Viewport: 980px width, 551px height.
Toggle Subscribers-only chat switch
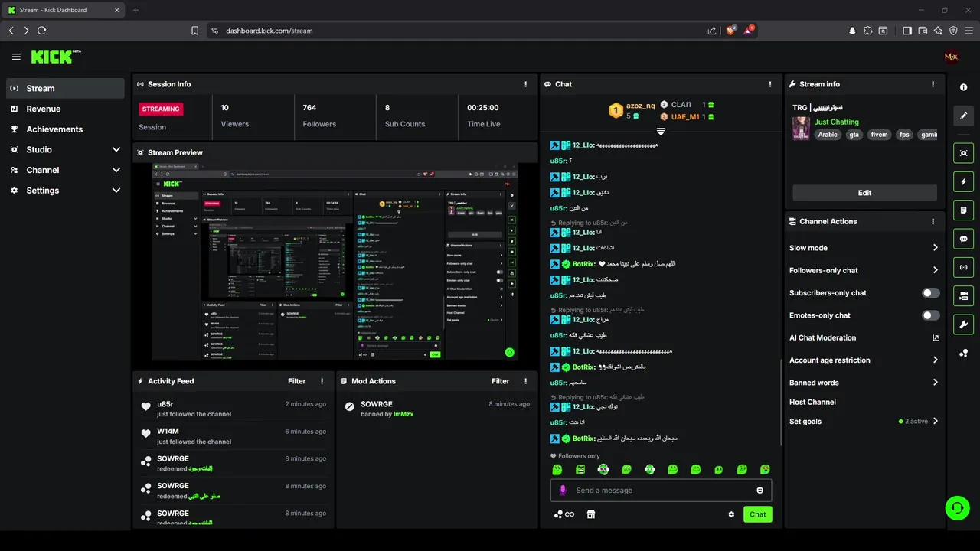click(x=930, y=293)
